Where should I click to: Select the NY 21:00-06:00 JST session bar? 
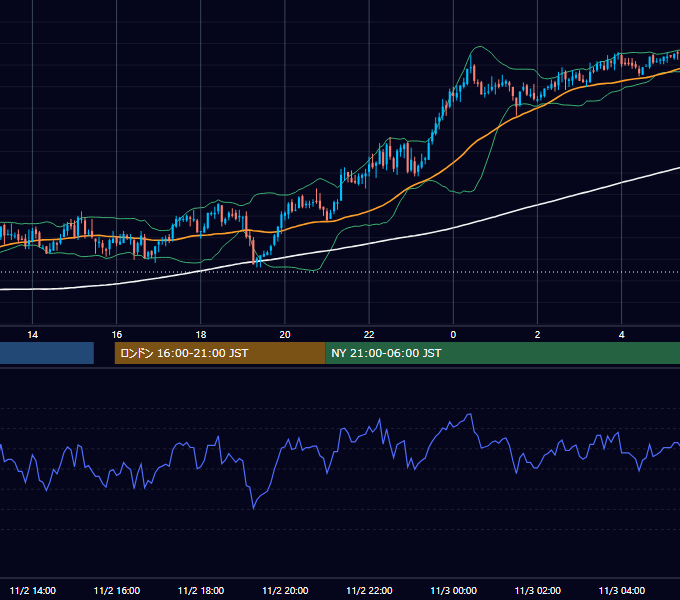click(x=503, y=353)
